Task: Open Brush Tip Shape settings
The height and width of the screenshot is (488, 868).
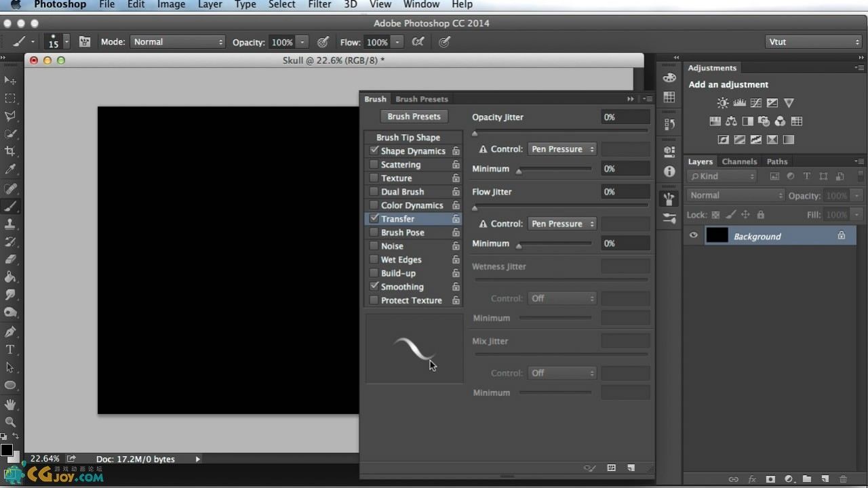Action: click(x=408, y=137)
